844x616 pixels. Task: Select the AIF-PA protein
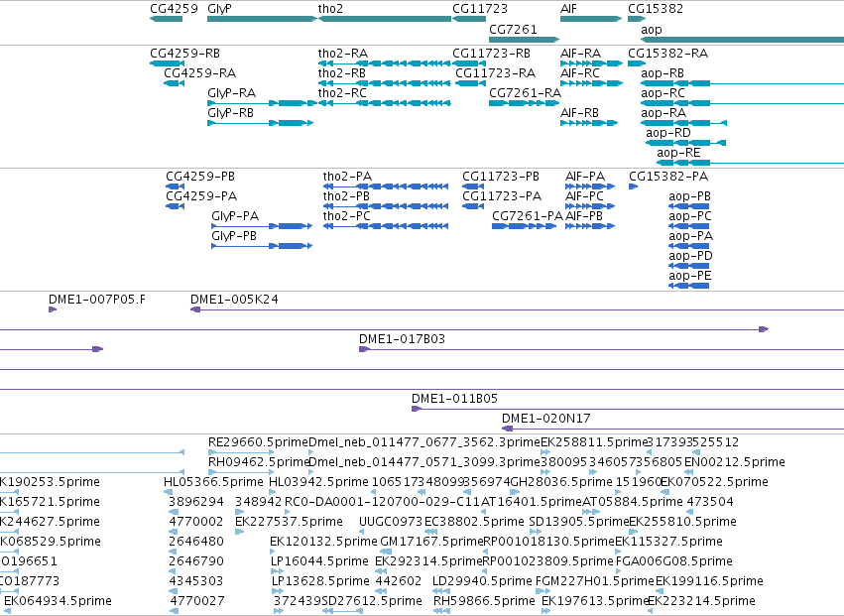(585, 177)
